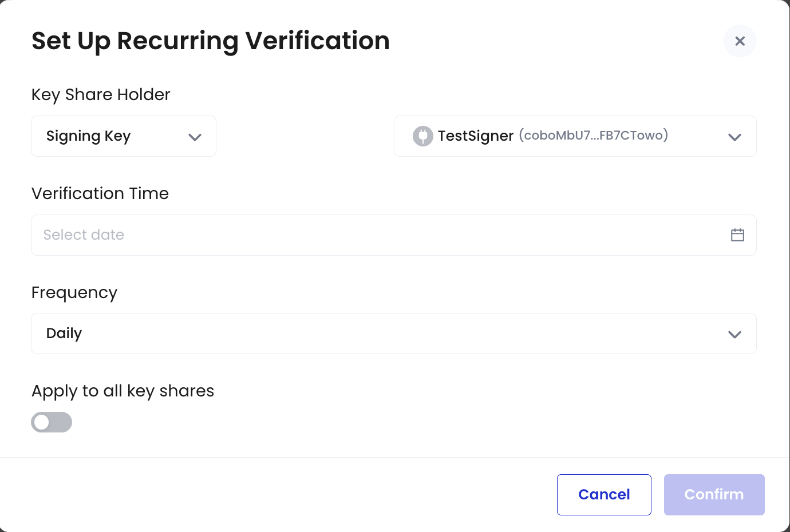
Task: Expand the TestSigner key share holder dropdown
Action: 575,136
